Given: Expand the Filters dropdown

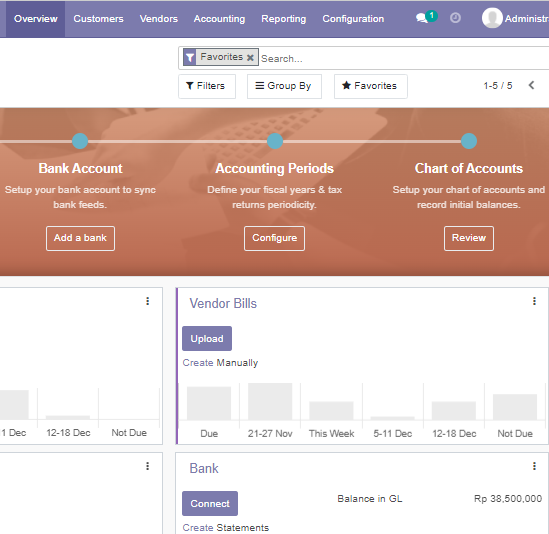Looking at the screenshot, I should [207, 86].
